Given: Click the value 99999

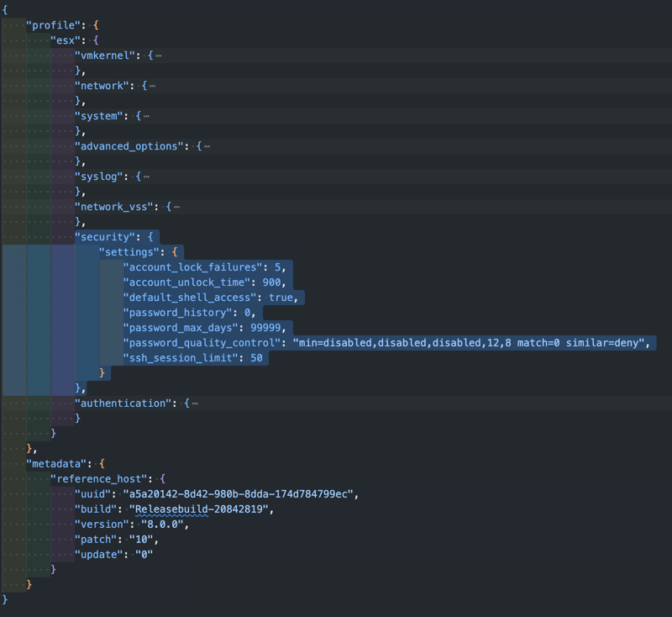Looking at the screenshot, I should [265, 328].
